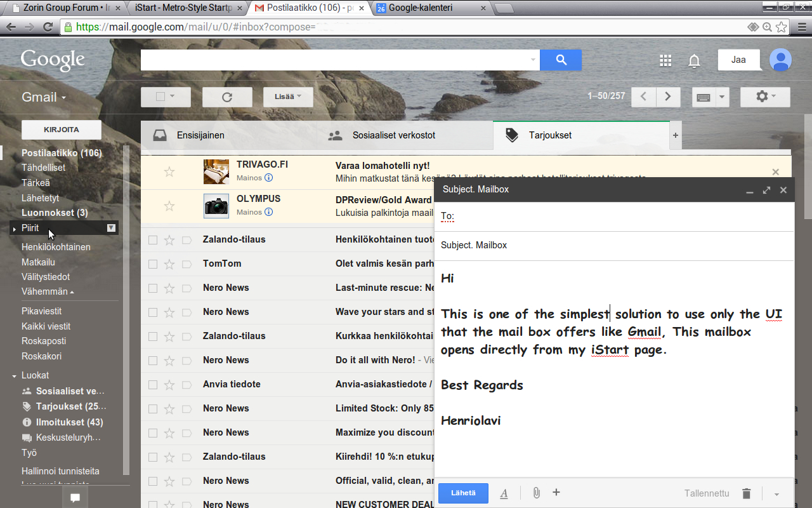Click the blue search magnifier button
Viewport: 812px width, 508px height.
point(561,60)
